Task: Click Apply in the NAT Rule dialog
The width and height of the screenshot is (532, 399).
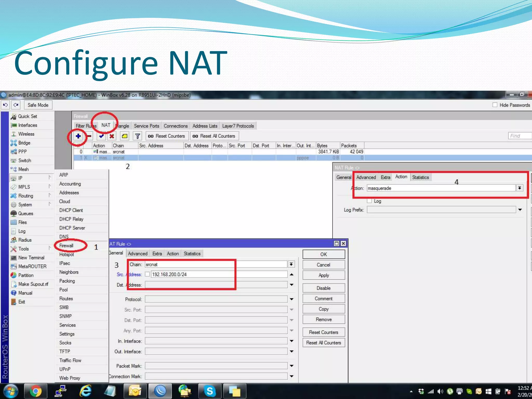Action: pos(324,275)
